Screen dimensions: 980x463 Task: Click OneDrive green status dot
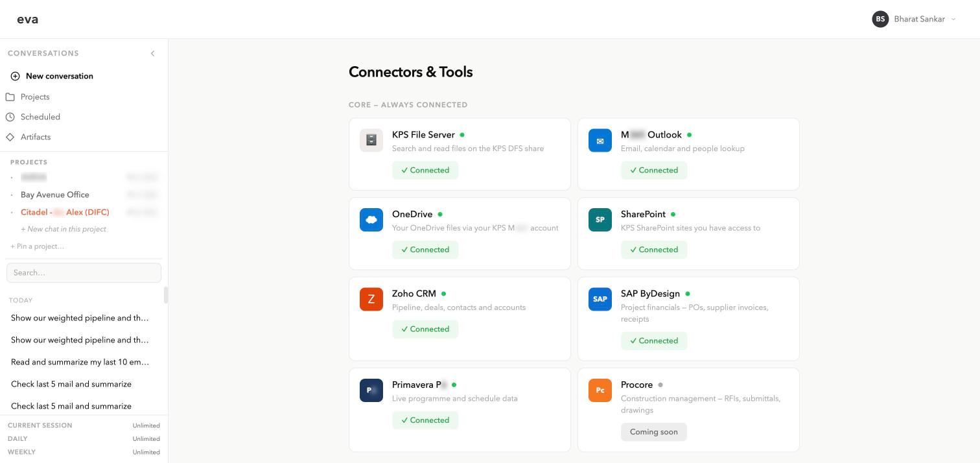440,214
